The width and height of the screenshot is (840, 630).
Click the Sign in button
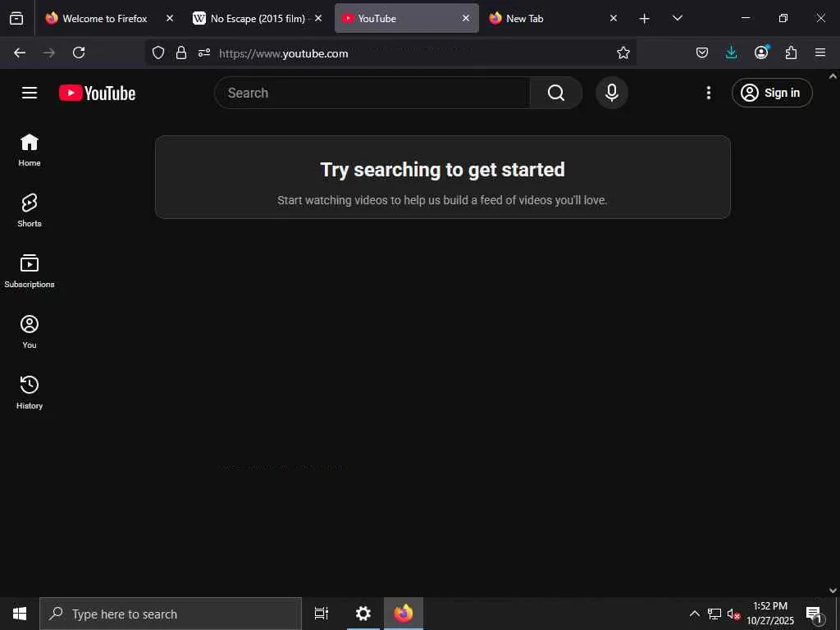(772, 93)
